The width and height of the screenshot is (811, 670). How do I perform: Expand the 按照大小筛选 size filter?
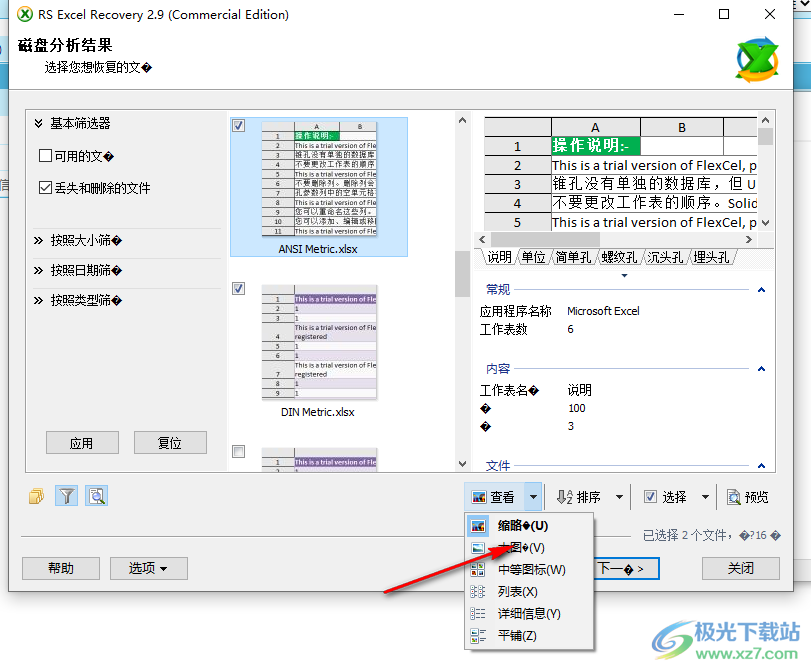click(x=38, y=240)
